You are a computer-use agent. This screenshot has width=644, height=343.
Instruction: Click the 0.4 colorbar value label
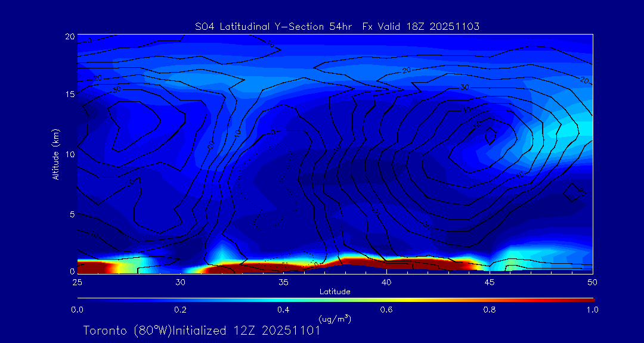pyautogui.click(x=283, y=310)
